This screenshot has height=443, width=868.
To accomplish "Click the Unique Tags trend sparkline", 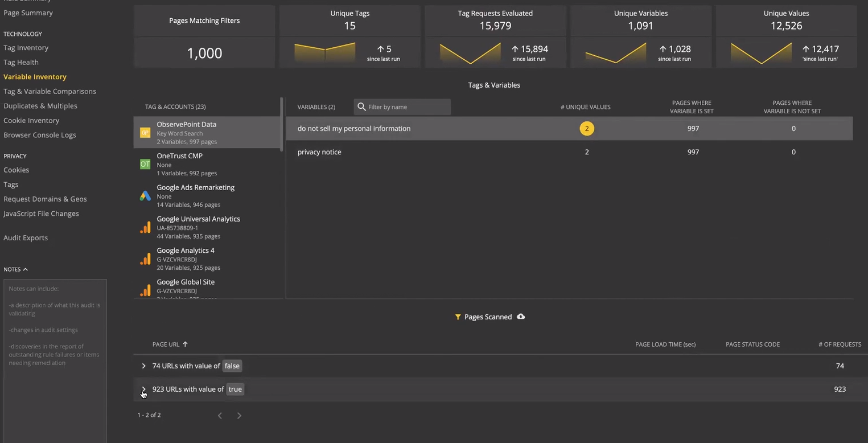I will point(325,52).
